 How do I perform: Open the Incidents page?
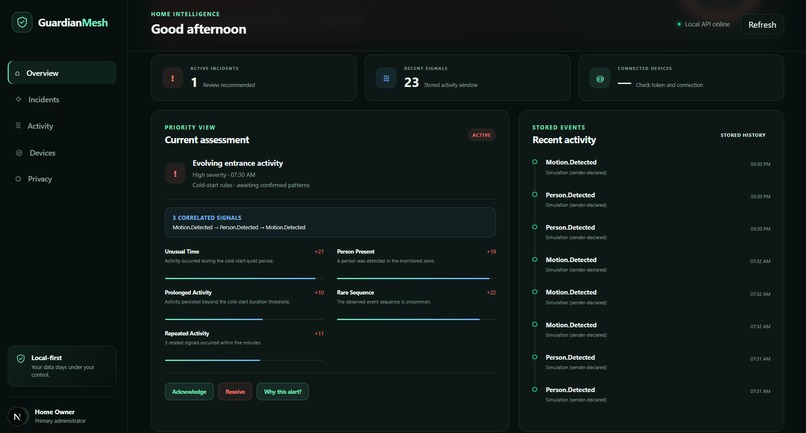[62, 99]
